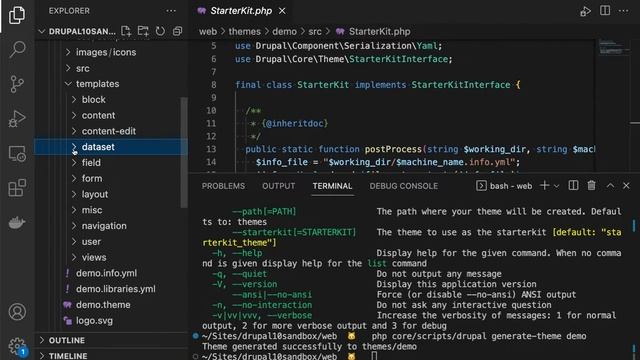The width and height of the screenshot is (640, 360).
Task: Expand the misc folder
Action: tap(92, 210)
